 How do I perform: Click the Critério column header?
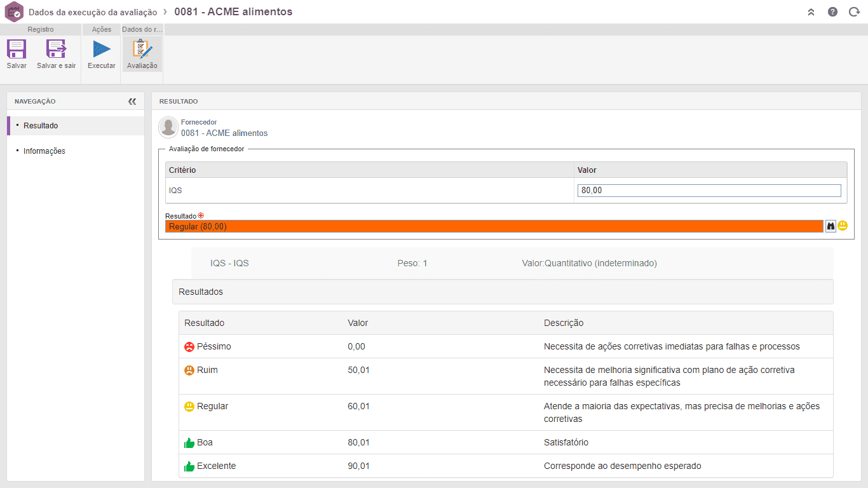pos(370,170)
